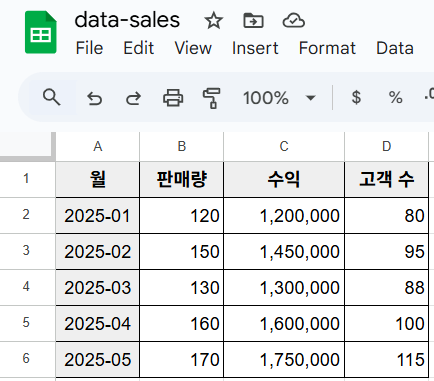Open the Insert menu
This screenshot has width=434, height=381.
pos(255,48)
